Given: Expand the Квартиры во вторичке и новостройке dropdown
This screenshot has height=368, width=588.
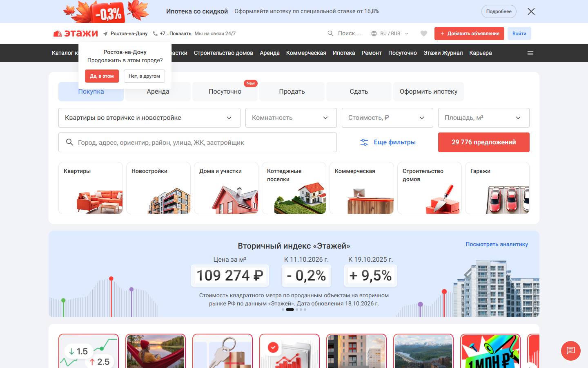Looking at the screenshot, I should click(x=149, y=118).
